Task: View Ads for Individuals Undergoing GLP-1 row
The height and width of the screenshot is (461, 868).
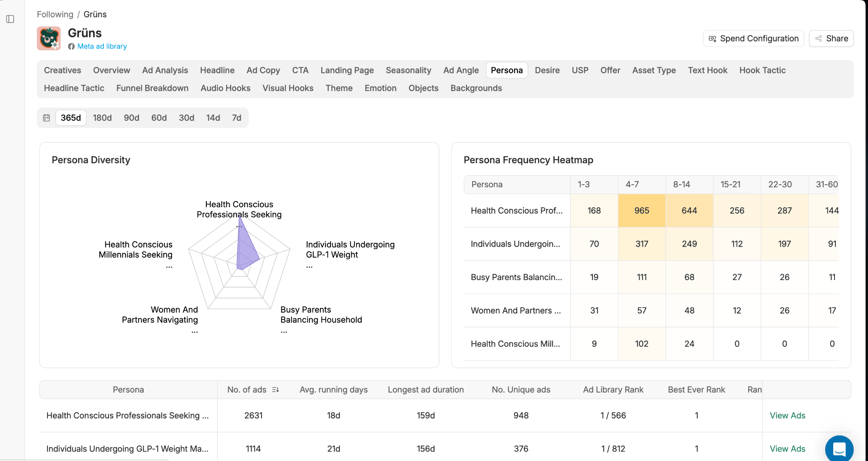Action: [x=787, y=449]
